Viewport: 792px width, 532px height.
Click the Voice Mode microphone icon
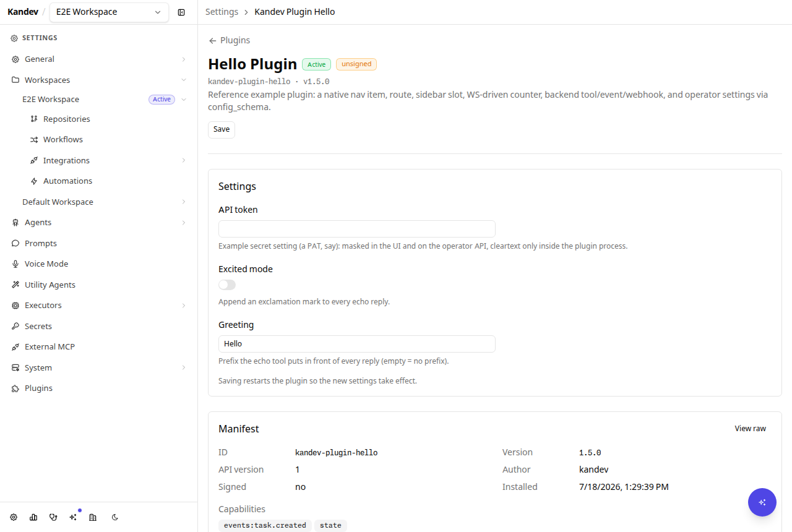[15, 264]
